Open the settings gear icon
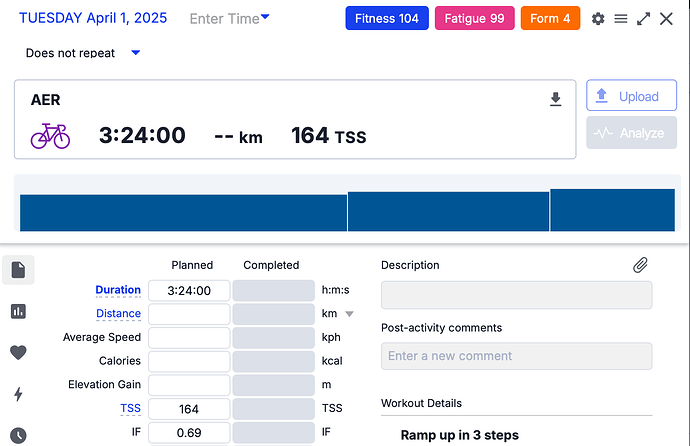Screen dimensions: 690x446 coord(598,18)
